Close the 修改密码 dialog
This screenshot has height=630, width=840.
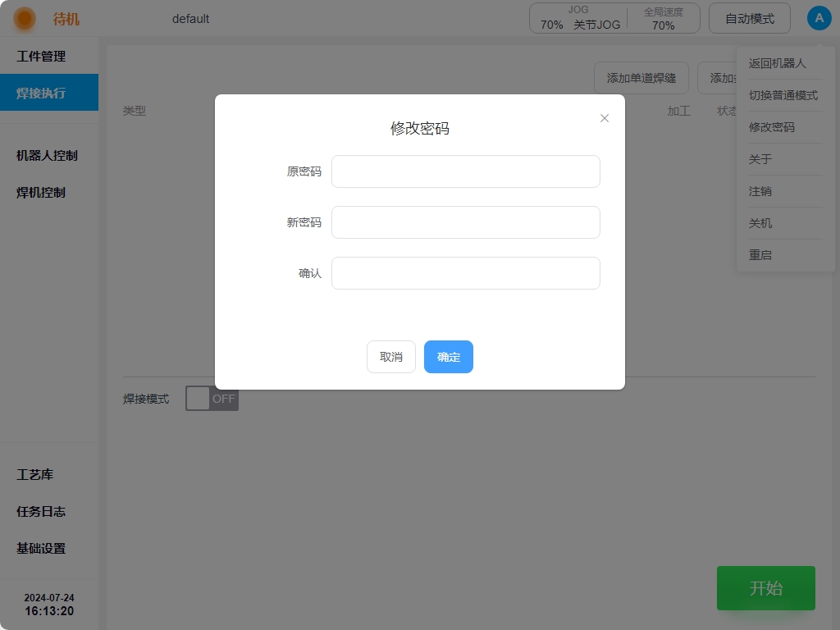click(605, 118)
